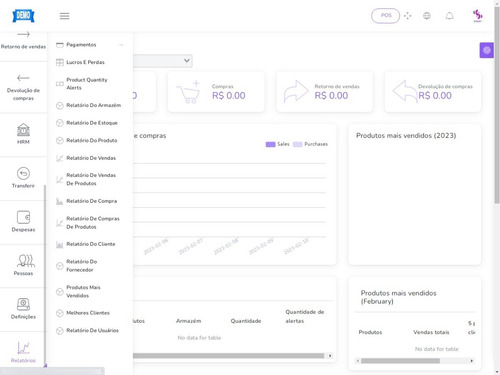500x375 pixels.
Task: Open the Despesas sidebar section
Action: (23, 221)
